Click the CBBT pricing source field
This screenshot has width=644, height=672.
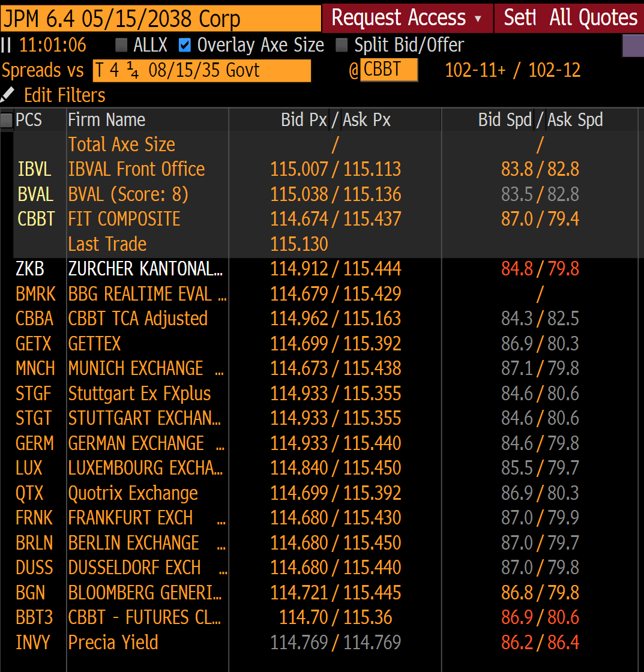[x=389, y=70]
